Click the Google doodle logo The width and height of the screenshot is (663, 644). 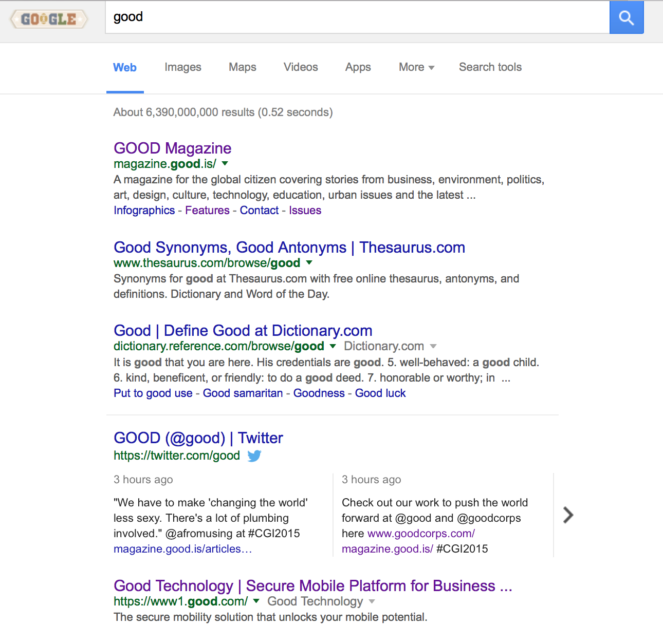click(x=49, y=20)
